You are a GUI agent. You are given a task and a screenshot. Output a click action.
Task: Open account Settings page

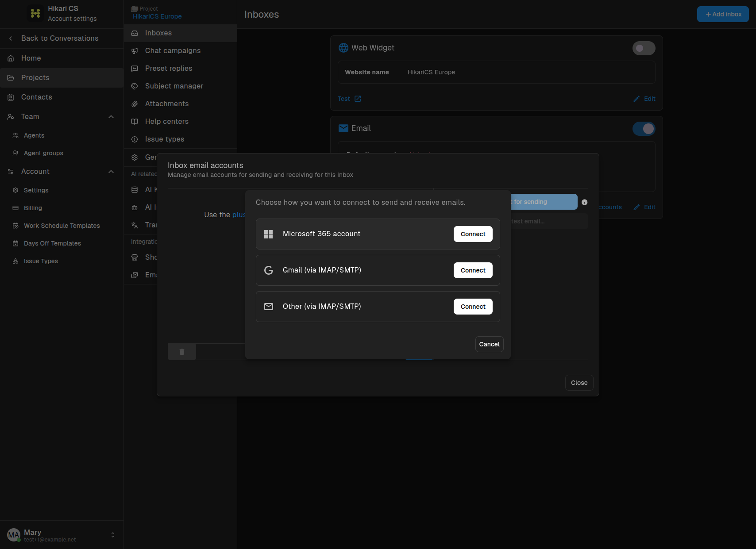(62, 190)
